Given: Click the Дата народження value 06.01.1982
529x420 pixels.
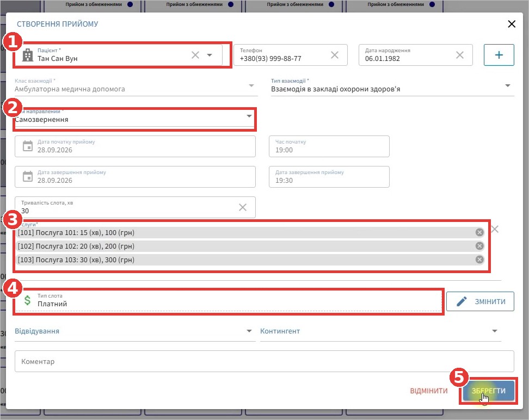Looking at the screenshot, I should (382, 59).
